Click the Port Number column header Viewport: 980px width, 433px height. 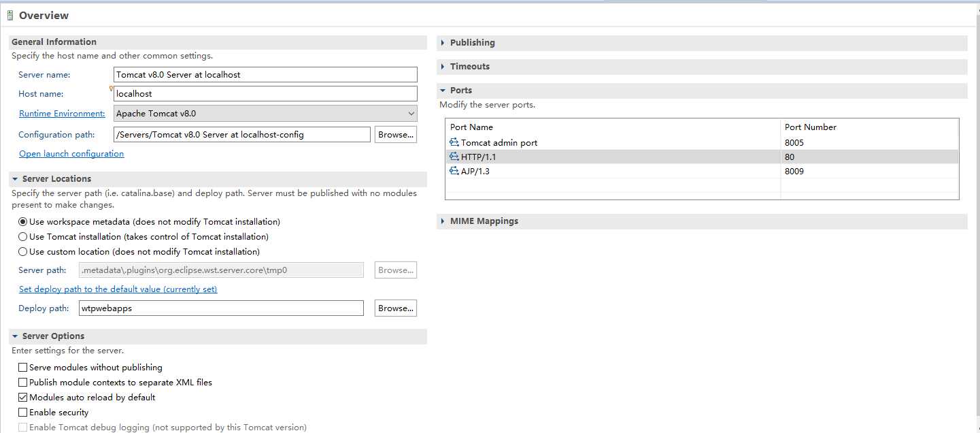pyautogui.click(x=869, y=127)
